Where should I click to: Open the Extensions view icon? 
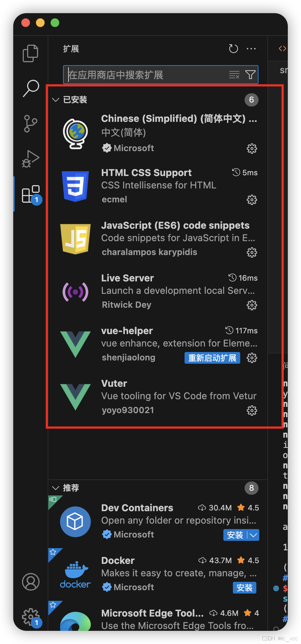pos(31,194)
